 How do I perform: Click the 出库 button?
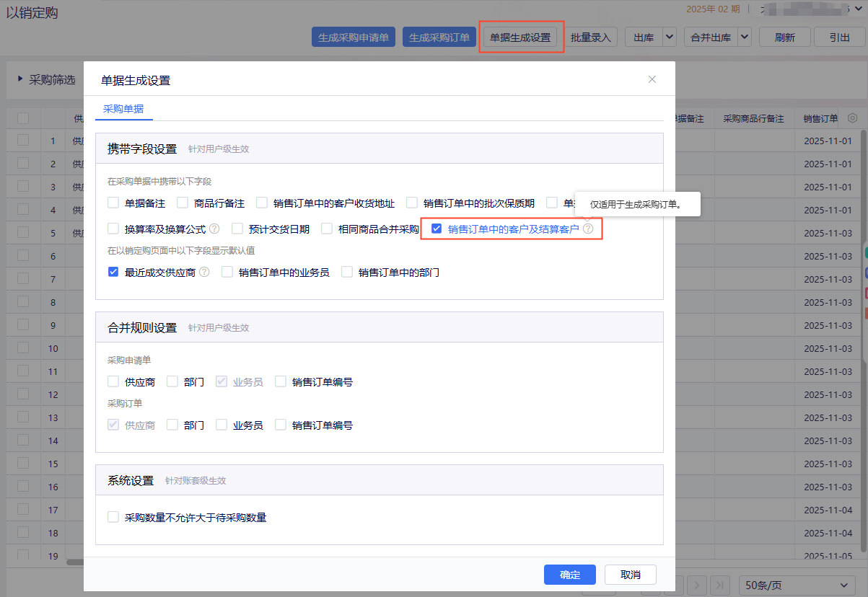(644, 37)
